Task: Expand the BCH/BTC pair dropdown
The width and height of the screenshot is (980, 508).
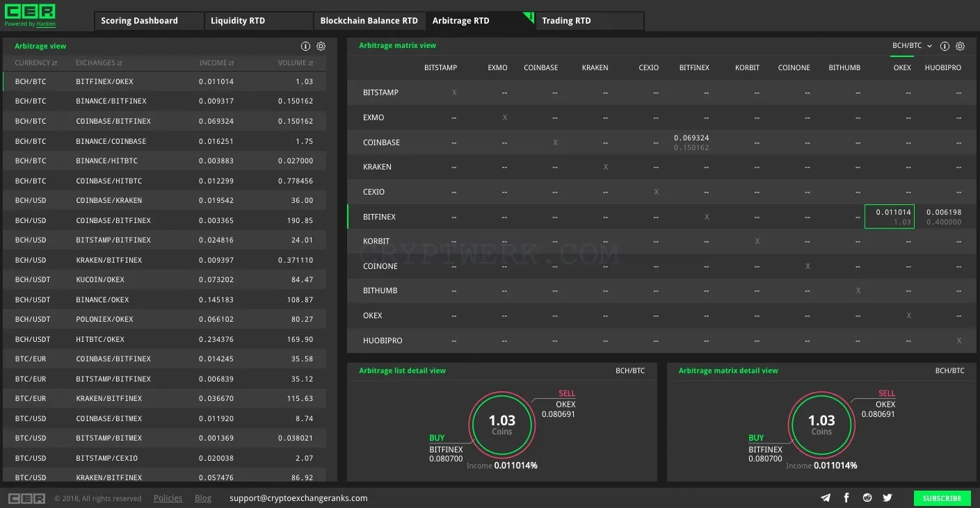Action: [x=912, y=46]
